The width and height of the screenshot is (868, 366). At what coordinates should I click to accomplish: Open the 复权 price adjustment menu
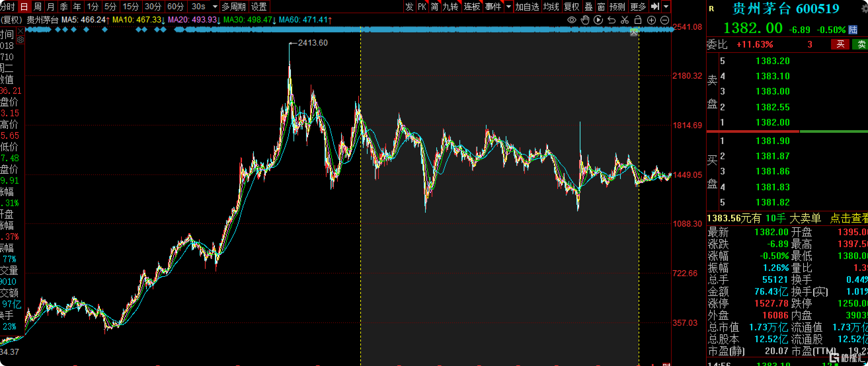[x=572, y=6]
